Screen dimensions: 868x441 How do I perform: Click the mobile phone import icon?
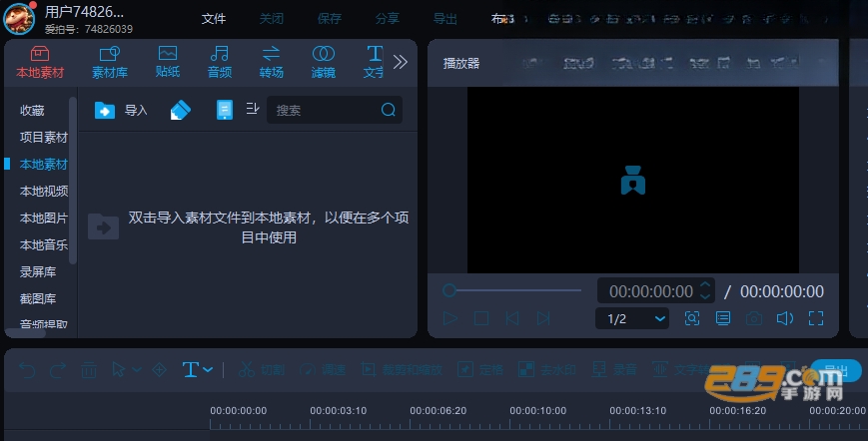[x=224, y=110]
